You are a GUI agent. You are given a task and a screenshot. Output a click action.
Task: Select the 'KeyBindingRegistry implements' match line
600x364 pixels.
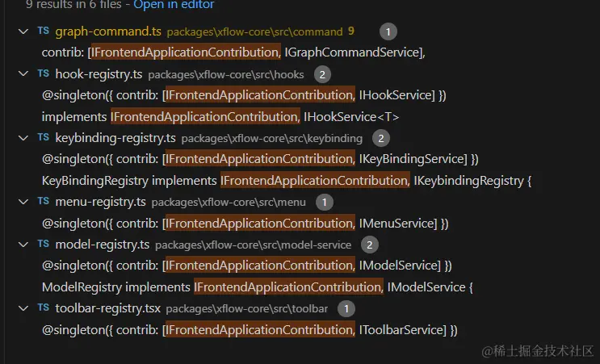287,181
